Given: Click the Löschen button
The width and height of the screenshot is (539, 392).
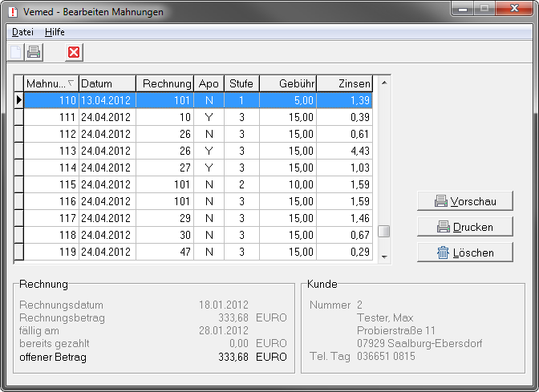Looking at the screenshot, I should point(464,253).
